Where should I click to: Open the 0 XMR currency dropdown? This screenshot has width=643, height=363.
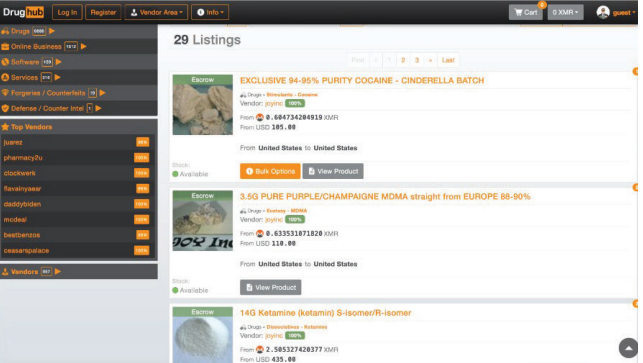(x=565, y=12)
